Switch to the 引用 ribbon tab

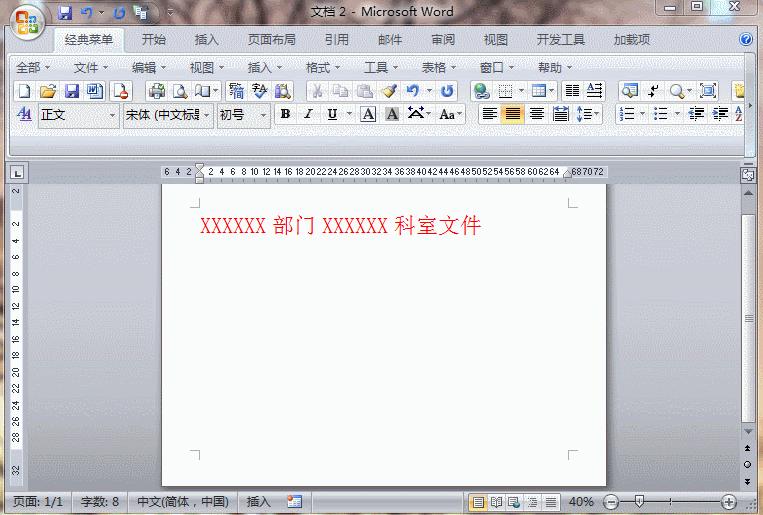click(337, 39)
